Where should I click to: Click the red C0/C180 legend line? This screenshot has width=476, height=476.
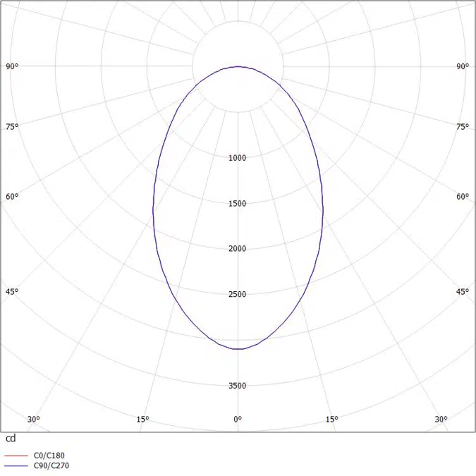(16, 456)
